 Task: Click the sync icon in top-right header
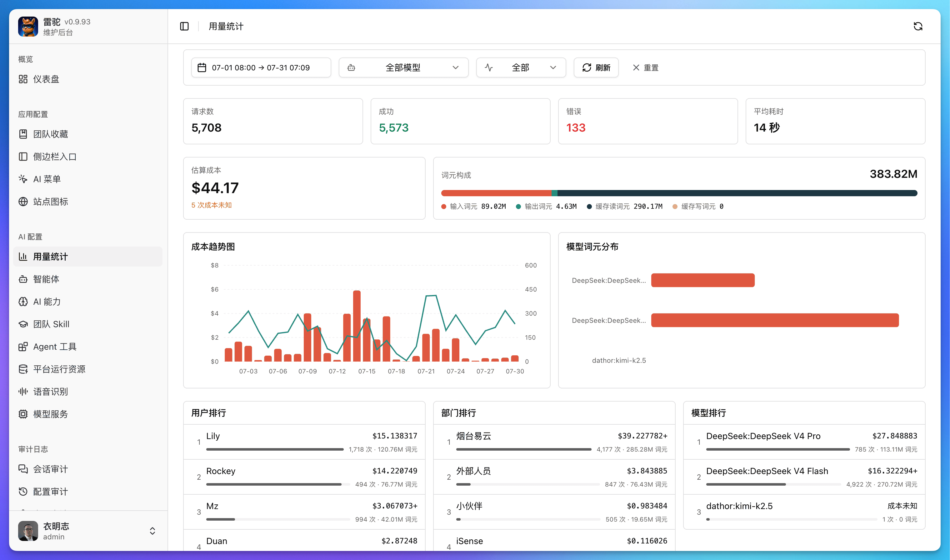tap(917, 27)
